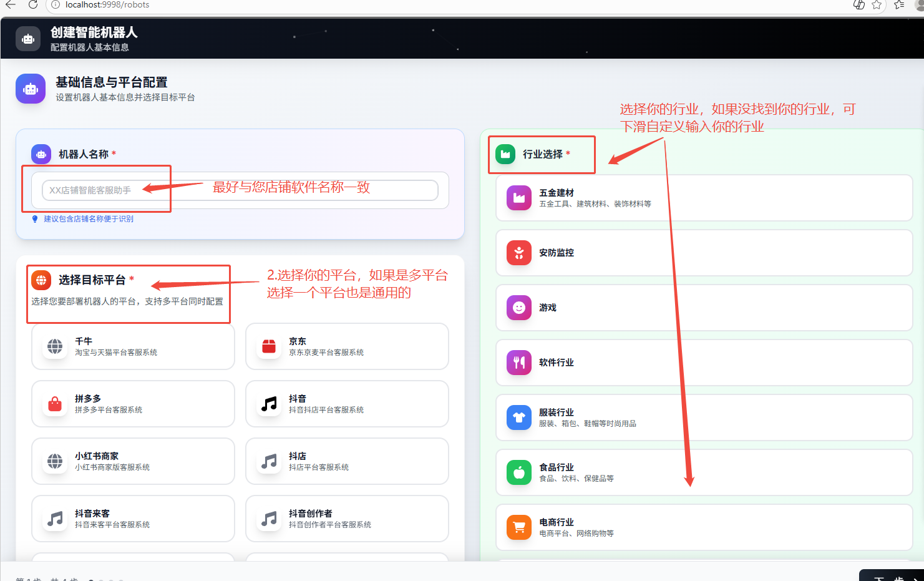Select 服装行业 industry option
The height and width of the screenshot is (581, 924).
tap(704, 417)
